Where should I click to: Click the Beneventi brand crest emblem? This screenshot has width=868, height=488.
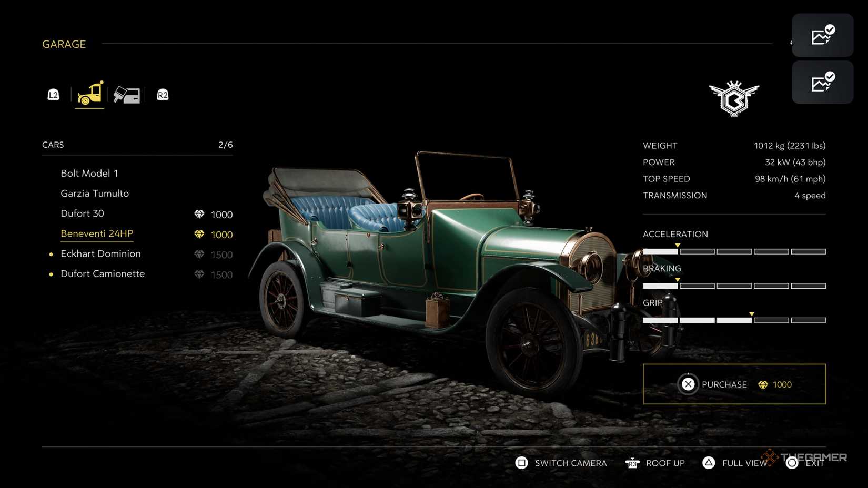coord(734,98)
